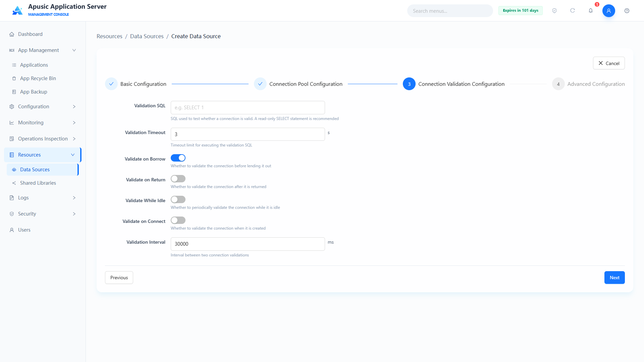This screenshot has width=644, height=362.
Task: Expand the Logs menu
Action: pyautogui.click(x=43, y=198)
